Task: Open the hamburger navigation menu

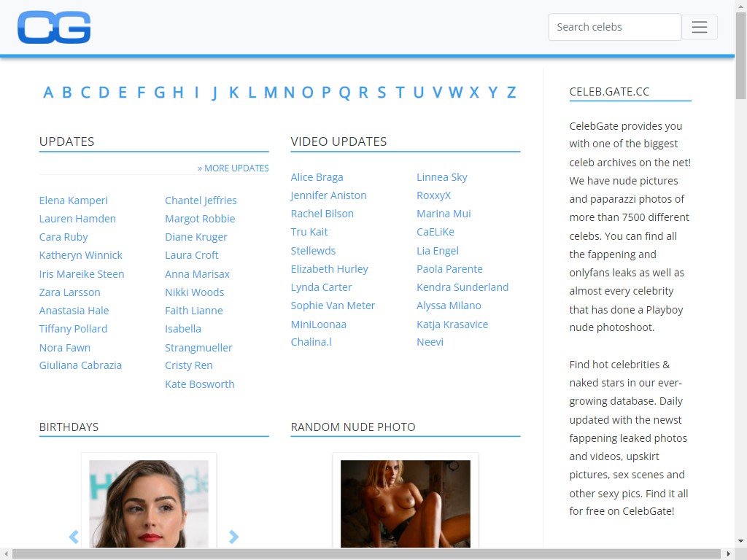Action: [x=699, y=28]
